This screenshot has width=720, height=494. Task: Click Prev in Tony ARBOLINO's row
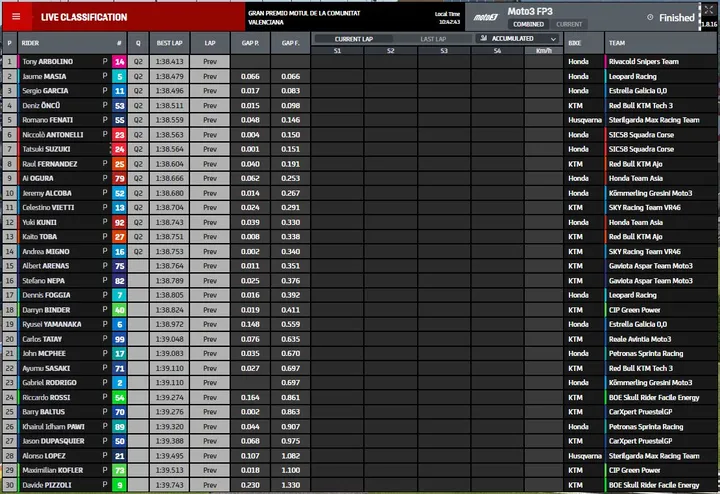[210, 62]
